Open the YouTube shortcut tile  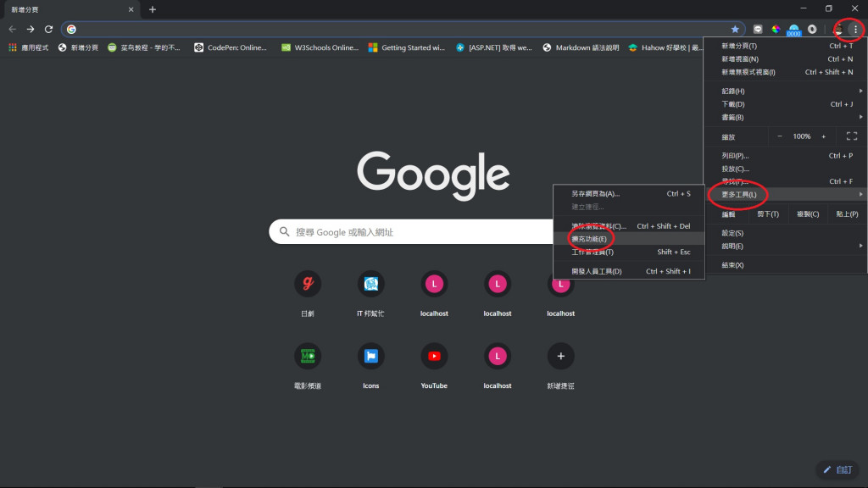tap(434, 366)
